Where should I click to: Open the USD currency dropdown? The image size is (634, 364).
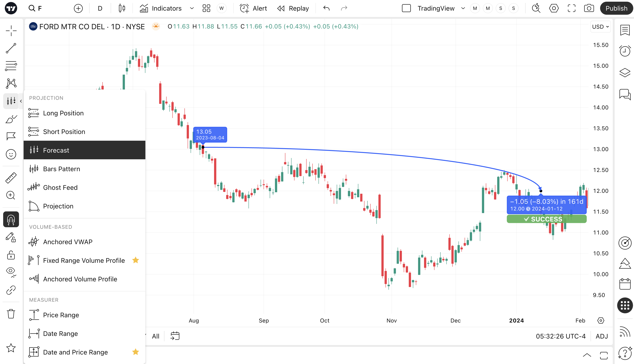pos(600,27)
